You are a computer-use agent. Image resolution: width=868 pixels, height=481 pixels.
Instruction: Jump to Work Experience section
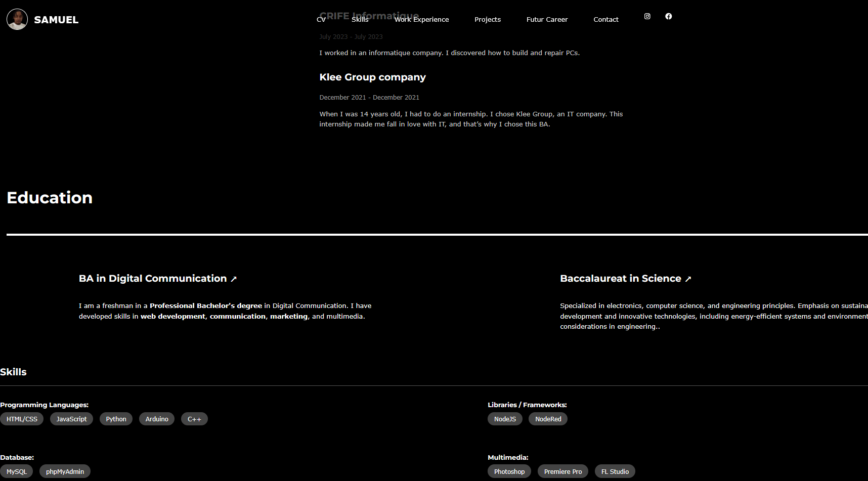(421, 20)
